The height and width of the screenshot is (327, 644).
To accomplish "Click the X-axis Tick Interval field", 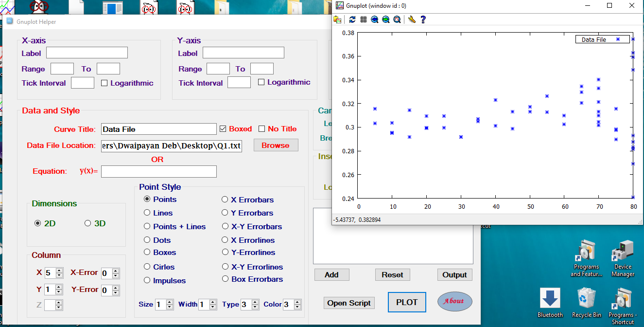I will (83, 83).
